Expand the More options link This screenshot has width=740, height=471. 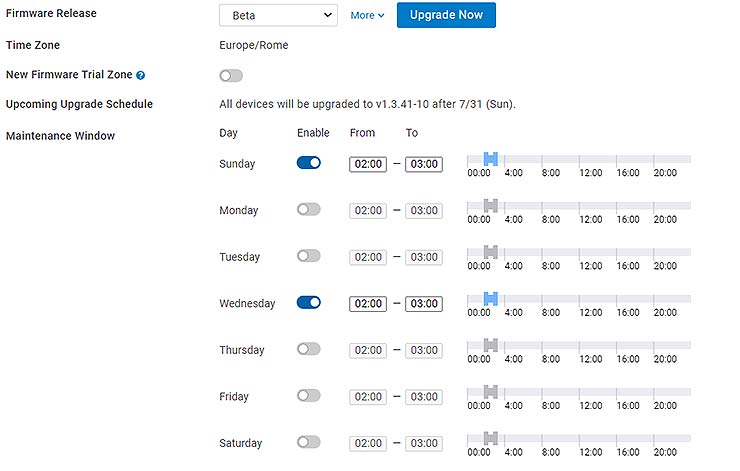(367, 16)
